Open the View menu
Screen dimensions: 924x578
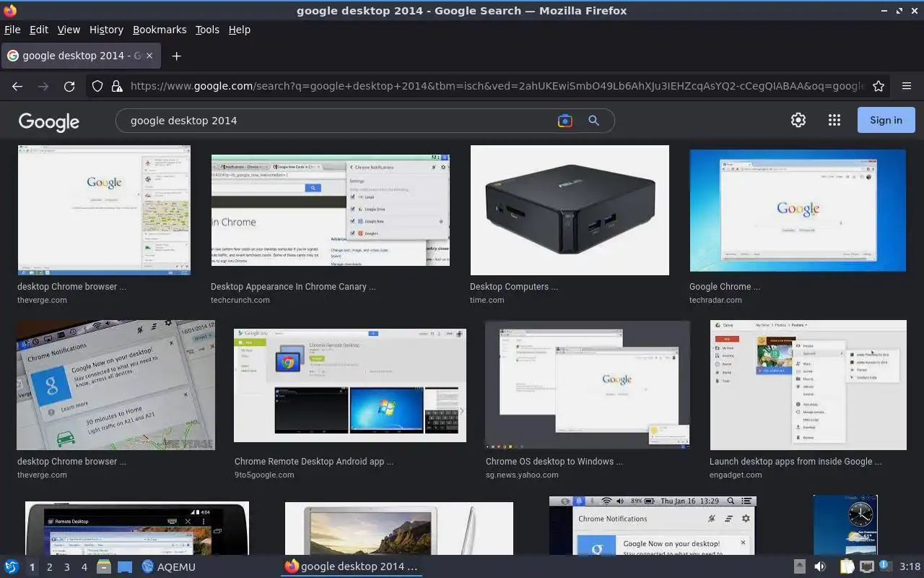[x=69, y=30]
